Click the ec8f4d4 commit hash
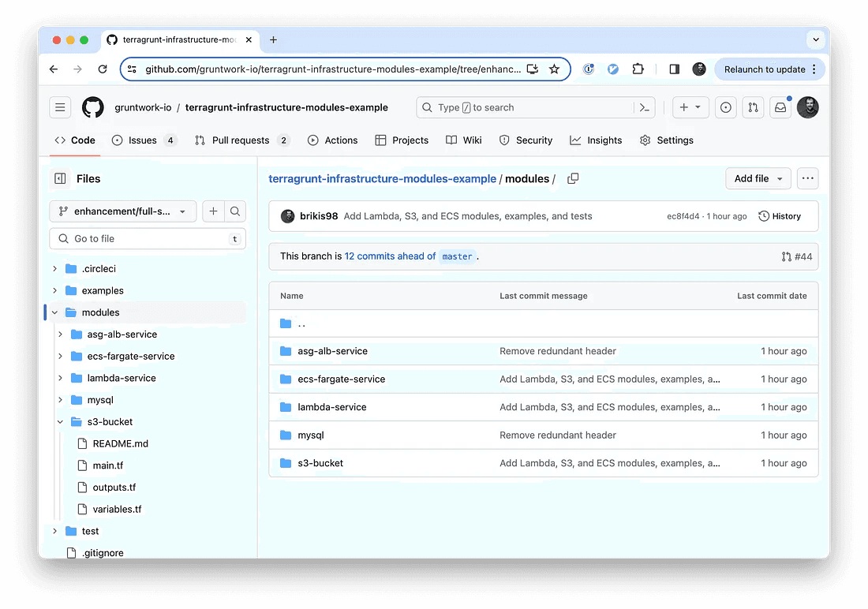The image size is (868, 609). point(683,216)
